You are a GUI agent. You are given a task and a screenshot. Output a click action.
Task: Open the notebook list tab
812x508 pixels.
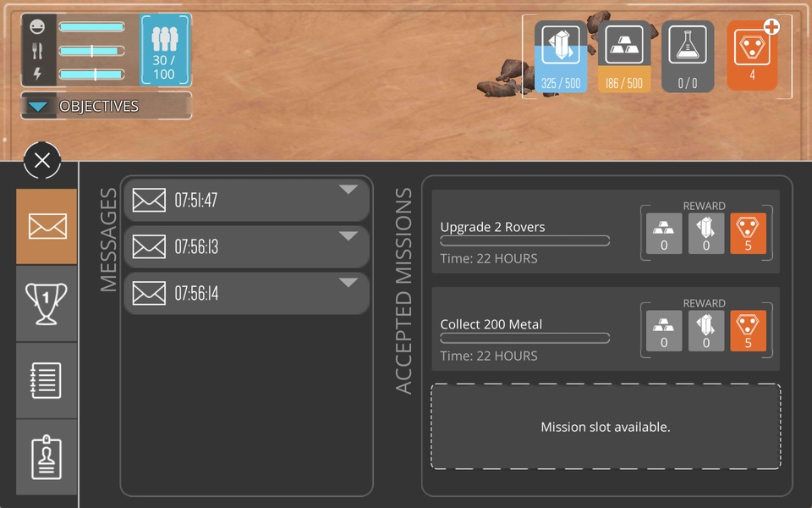click(x=47, y=380)
